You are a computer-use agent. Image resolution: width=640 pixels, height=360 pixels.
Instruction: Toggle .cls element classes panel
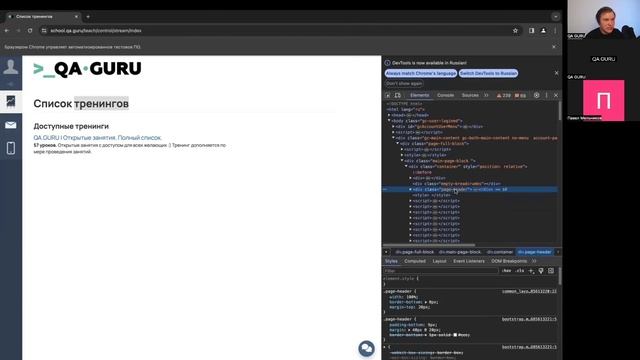(520, 271)
